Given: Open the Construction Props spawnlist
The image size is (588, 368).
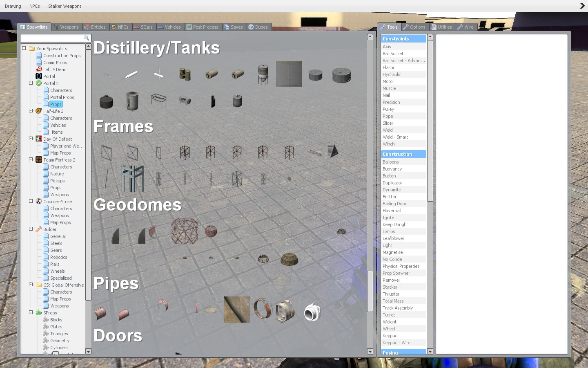Looking at the screenshot, I should (62, 56).
